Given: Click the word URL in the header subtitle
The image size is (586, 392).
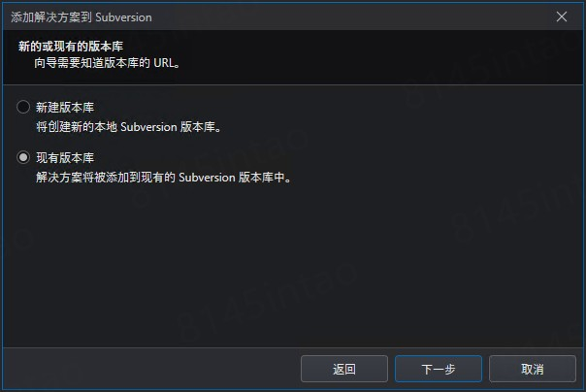Looking at the screenshot, I should point(164,63).
